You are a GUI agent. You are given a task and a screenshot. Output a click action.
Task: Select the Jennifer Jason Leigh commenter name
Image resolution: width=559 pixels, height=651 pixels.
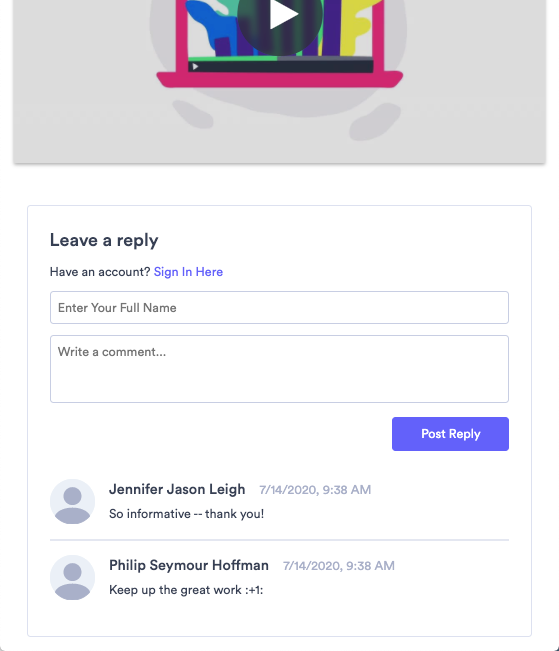(177, 489)
